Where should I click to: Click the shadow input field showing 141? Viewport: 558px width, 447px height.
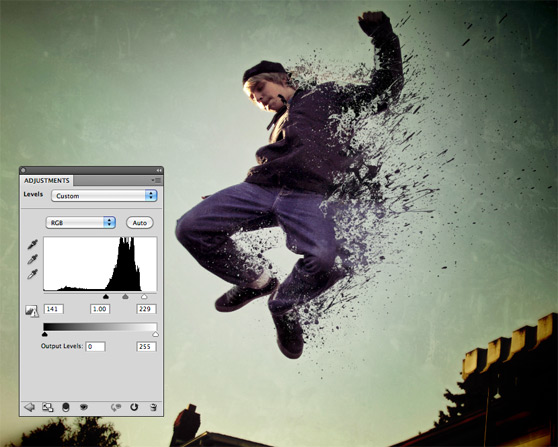pos(54,309)
